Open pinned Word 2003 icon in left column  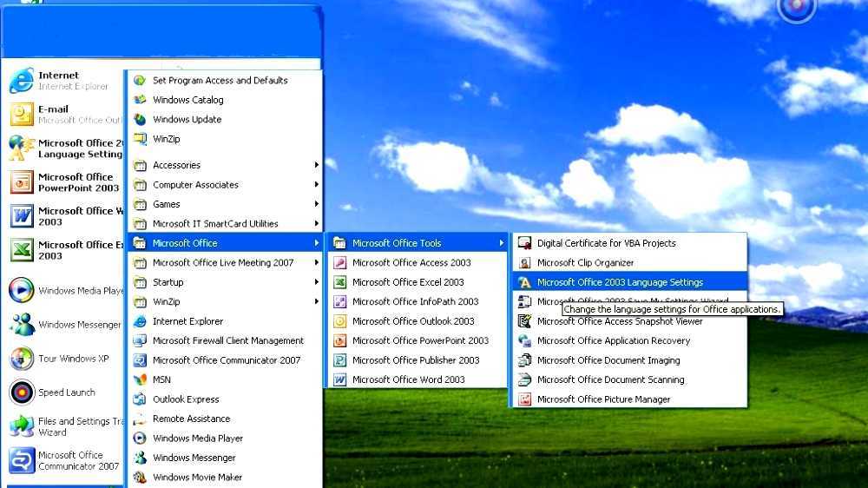click(22, 216)
